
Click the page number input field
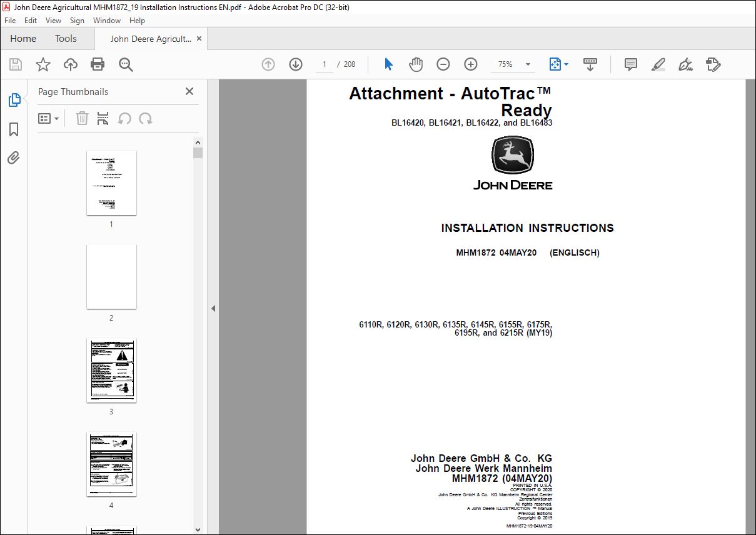[x=325, y=64]
